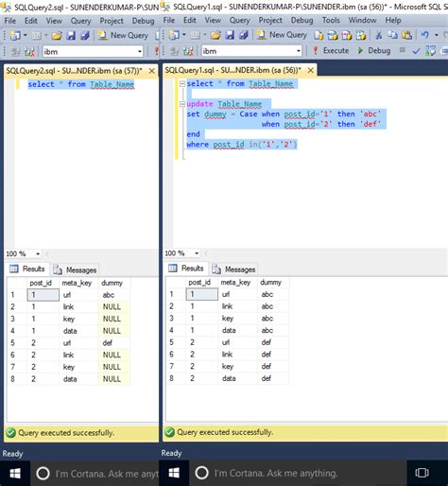Open the Tools menu

[x=331, y=20]
